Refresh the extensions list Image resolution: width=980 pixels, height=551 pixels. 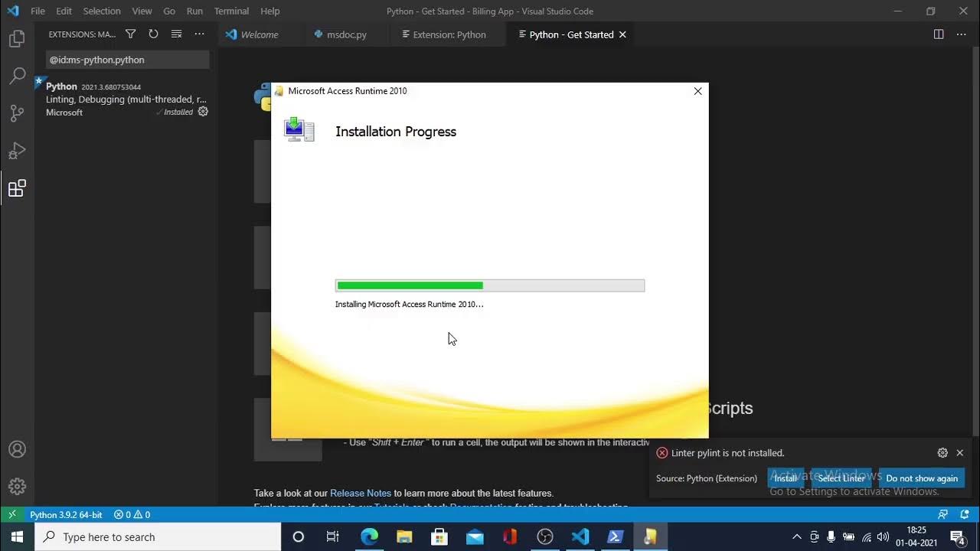[153, 34]
